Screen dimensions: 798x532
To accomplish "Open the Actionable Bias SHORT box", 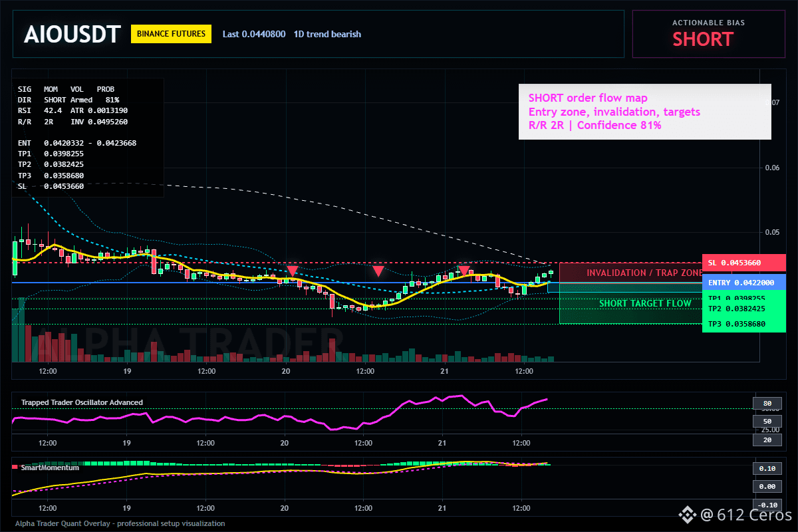I will pos(708,34).
